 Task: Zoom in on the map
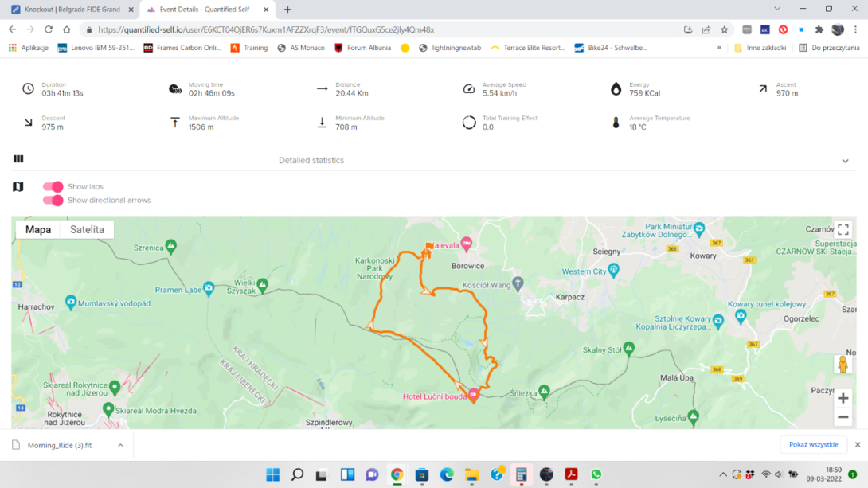point(843,398)
